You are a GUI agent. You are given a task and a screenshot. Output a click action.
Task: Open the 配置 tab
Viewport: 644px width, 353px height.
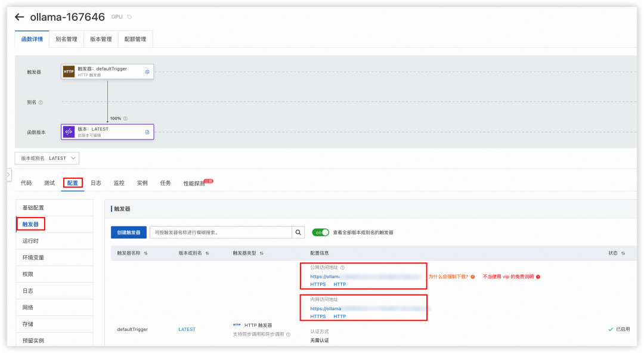pyautogui.click(x=73, y=183)
